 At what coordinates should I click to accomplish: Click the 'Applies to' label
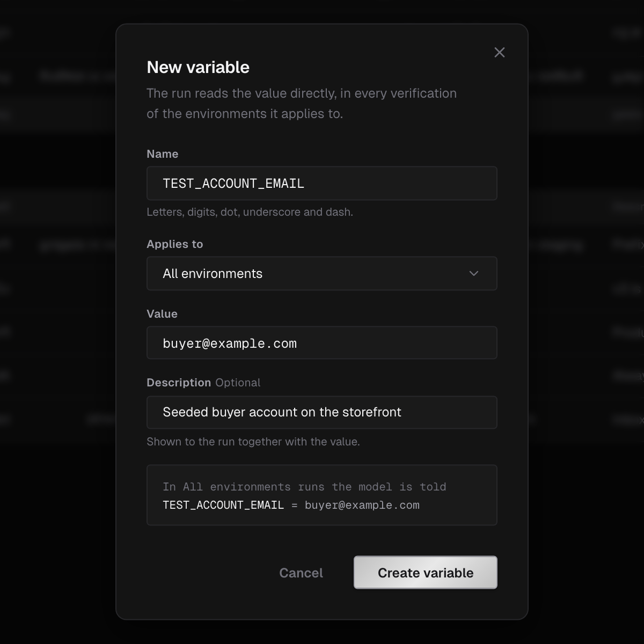(x=175, y=244)
